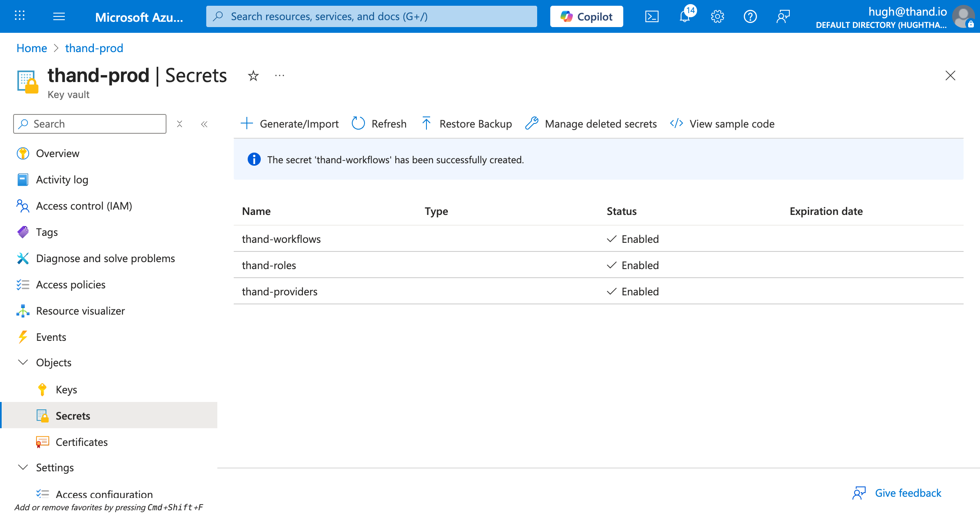This screenshot has height=516, width=980.
Task: Enable pinning with the keyvault favorite star
Action: [253, 76]
